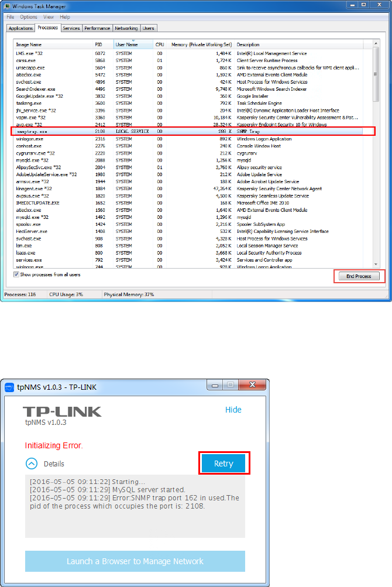The height and width of the screenshot is (587, 392).
Task: Click the SNMP trap port 162 error log line
Action: [x=135, y=502]
